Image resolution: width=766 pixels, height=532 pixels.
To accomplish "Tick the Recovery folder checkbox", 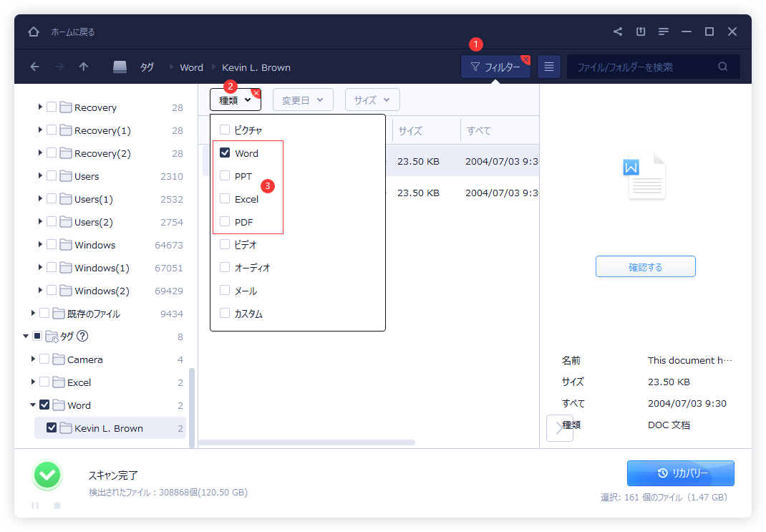I will [52, 107].
